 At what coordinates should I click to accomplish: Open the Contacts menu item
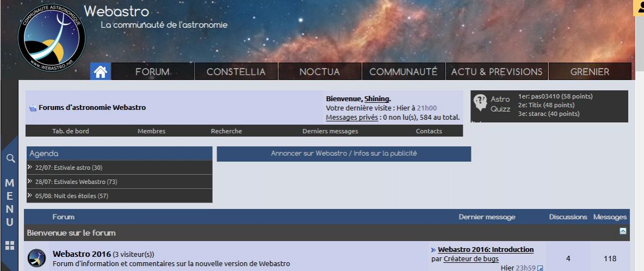tap(429, 131)
